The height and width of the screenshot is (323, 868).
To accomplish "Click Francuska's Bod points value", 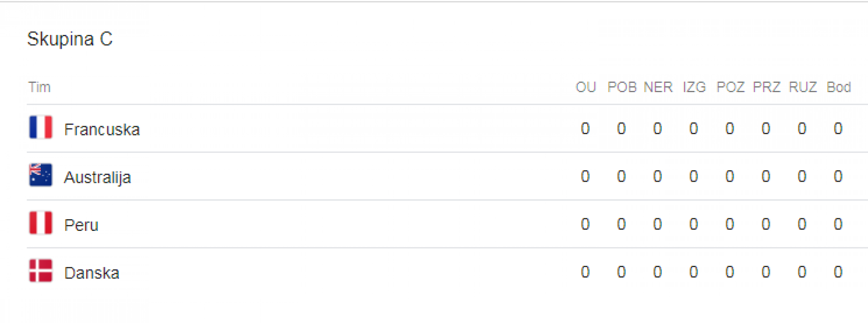I will [838, 128].
